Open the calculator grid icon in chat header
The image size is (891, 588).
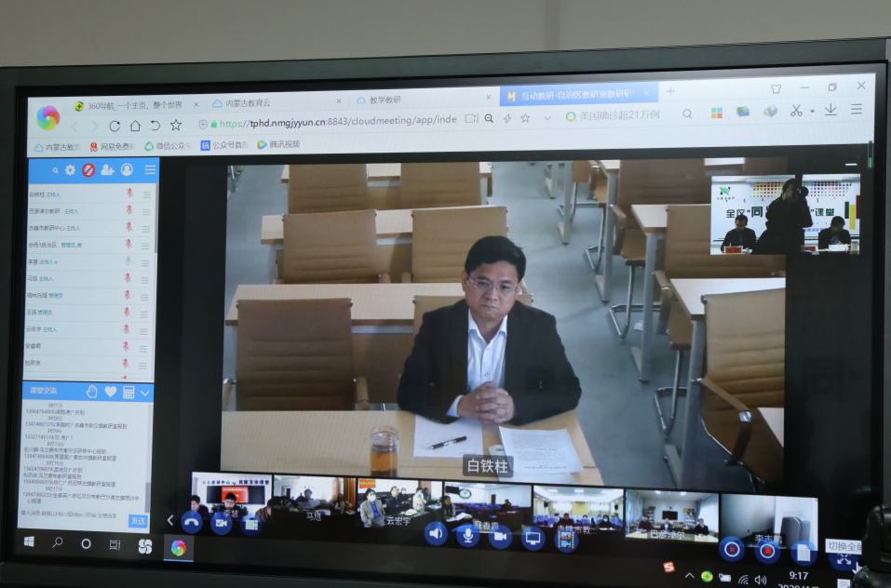[128, 393]
